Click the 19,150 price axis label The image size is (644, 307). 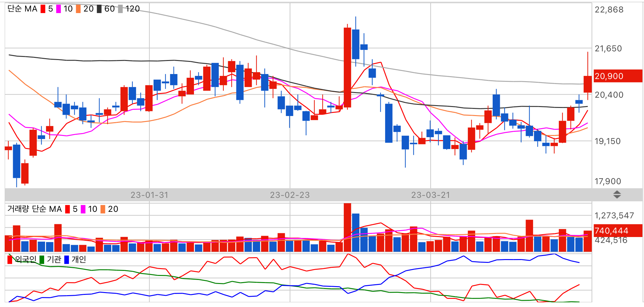click(x=608, y=141)
